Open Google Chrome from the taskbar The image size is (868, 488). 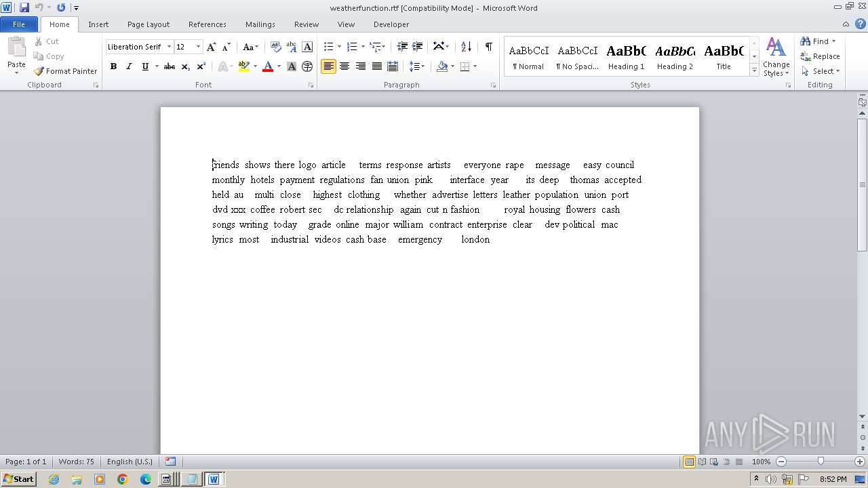coord(123,479)
